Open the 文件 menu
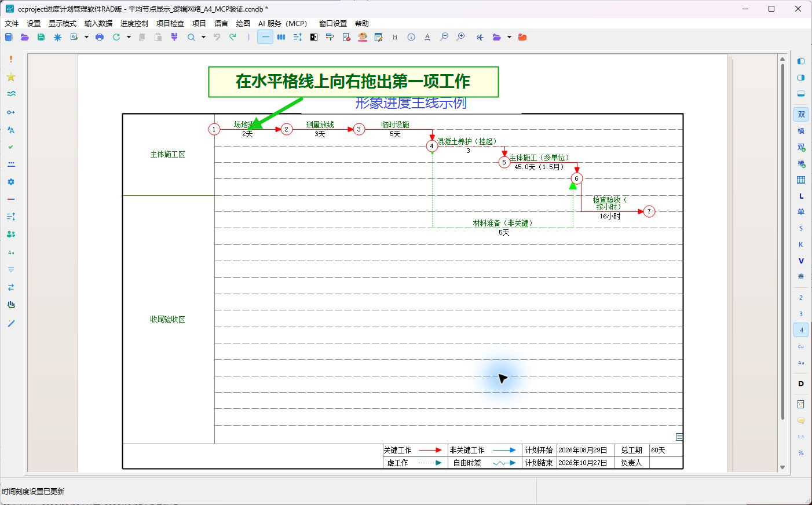 pyautogui.click(x=12, y=24)
